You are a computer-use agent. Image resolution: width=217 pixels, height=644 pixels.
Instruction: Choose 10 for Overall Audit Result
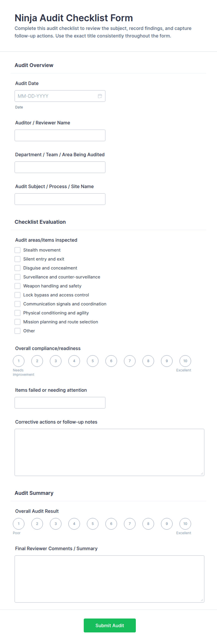(185, 523)
